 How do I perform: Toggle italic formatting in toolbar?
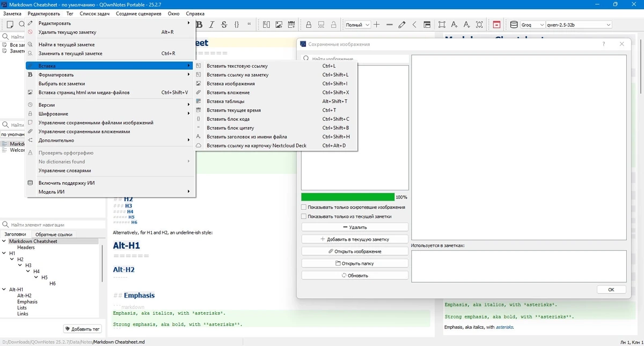(x=211, y=25)
